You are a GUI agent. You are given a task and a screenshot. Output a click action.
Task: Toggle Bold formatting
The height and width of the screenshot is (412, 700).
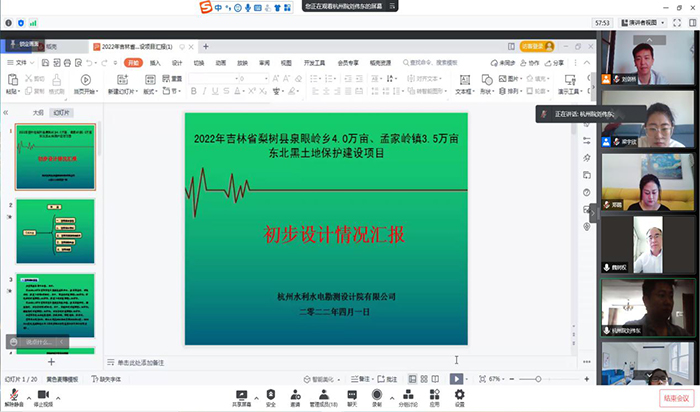click(x=193, y=91)
